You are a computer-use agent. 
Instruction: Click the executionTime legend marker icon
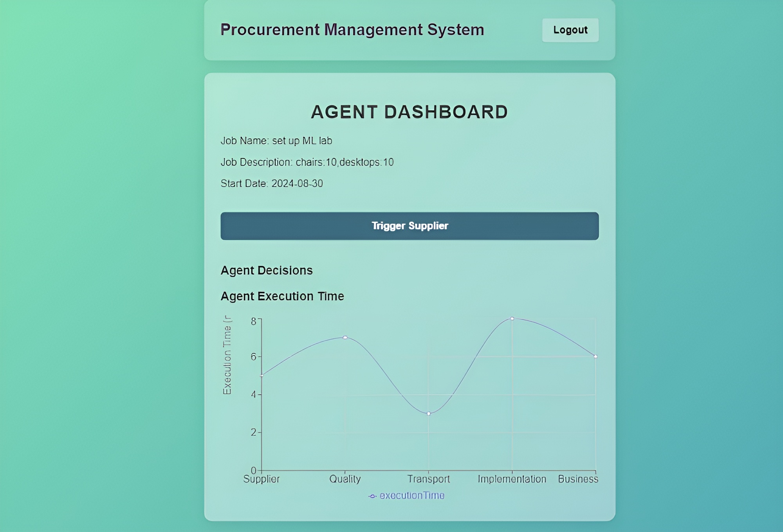point(372,496)
